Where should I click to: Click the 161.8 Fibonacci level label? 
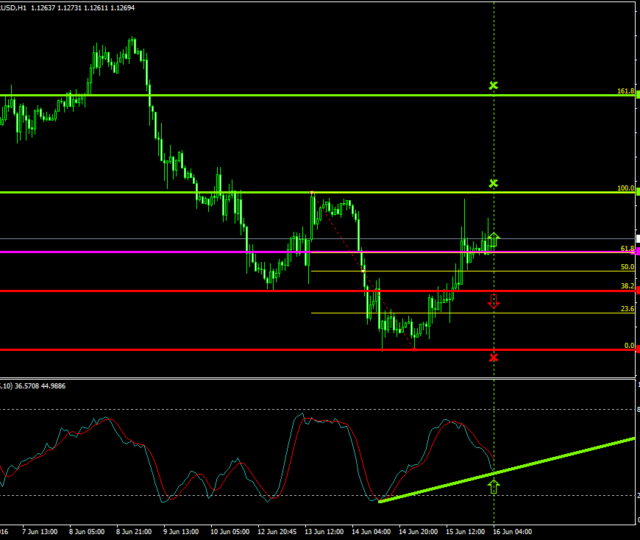coord(625,91)
